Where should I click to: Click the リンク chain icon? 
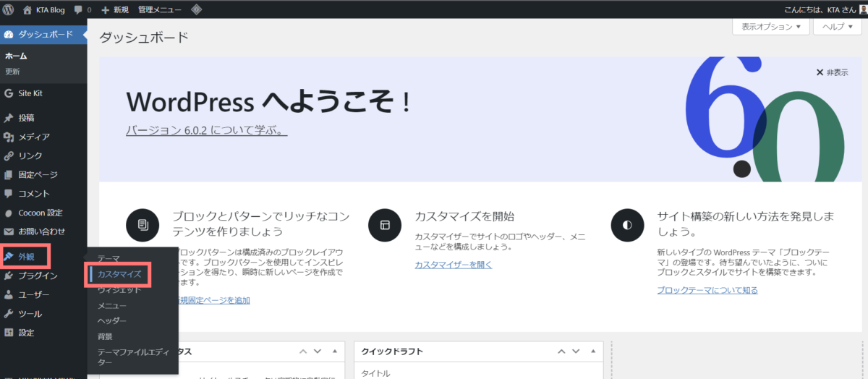coord(9,156)
